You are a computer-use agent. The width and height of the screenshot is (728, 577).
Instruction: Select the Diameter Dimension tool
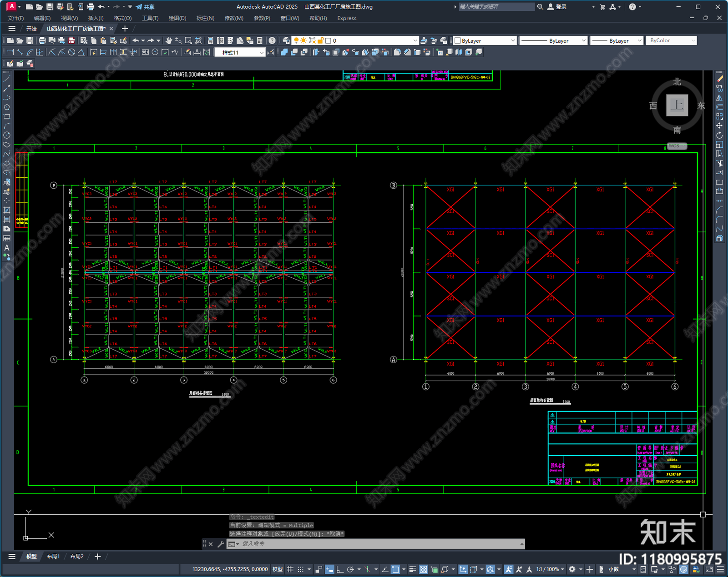point(71,52)
